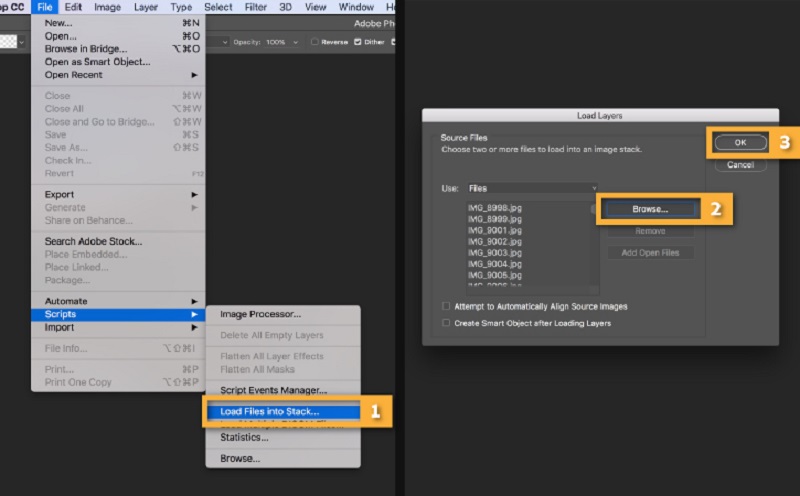Select Load Files into Stack...

283,411
